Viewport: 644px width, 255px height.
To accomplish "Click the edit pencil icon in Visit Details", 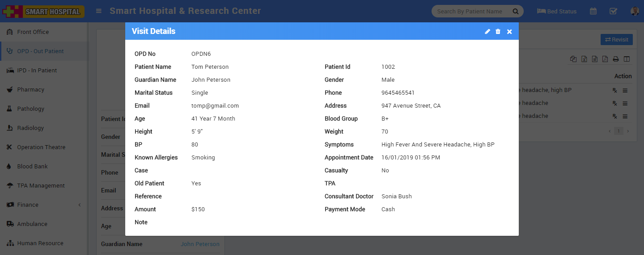I will coord(487,32).
